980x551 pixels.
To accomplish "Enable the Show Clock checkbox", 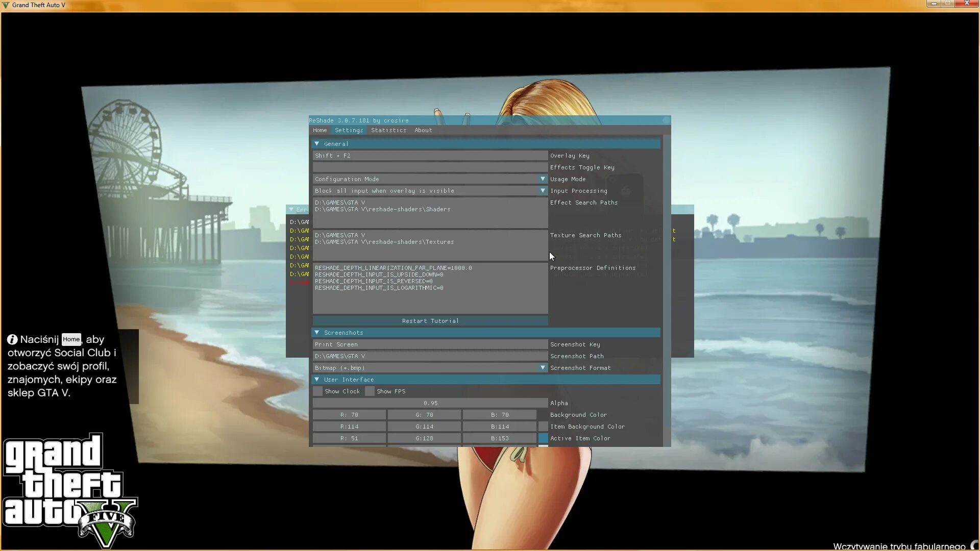I will 317,391.
